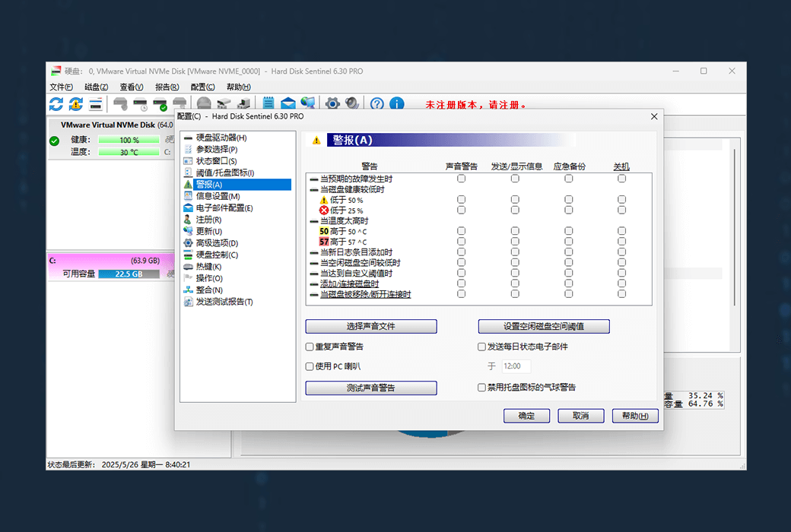The width and height of the screenshot is (791, 532).
Task: Open the 查看(V) menu
Action: (x=131, y=87)
